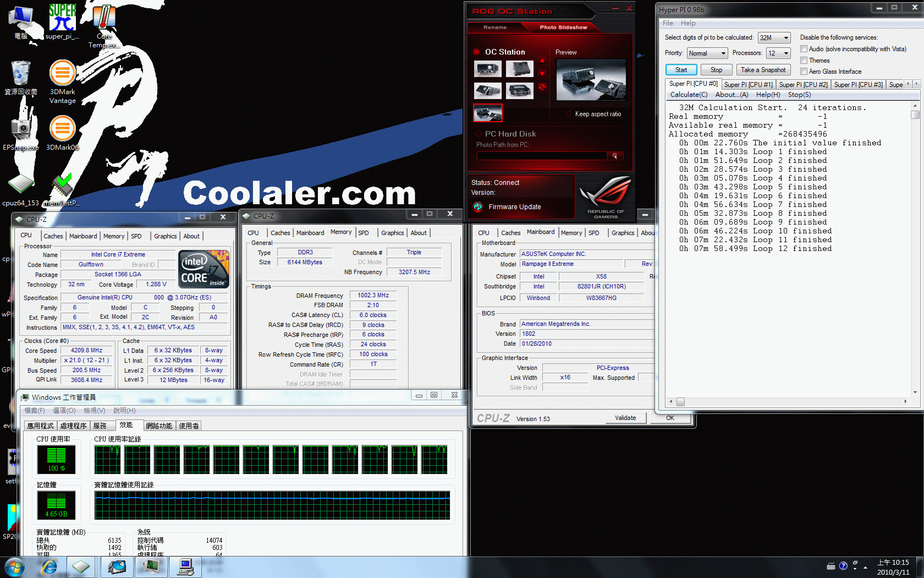Open cpuz64_153 desktop icon

(x=21, y=190)
